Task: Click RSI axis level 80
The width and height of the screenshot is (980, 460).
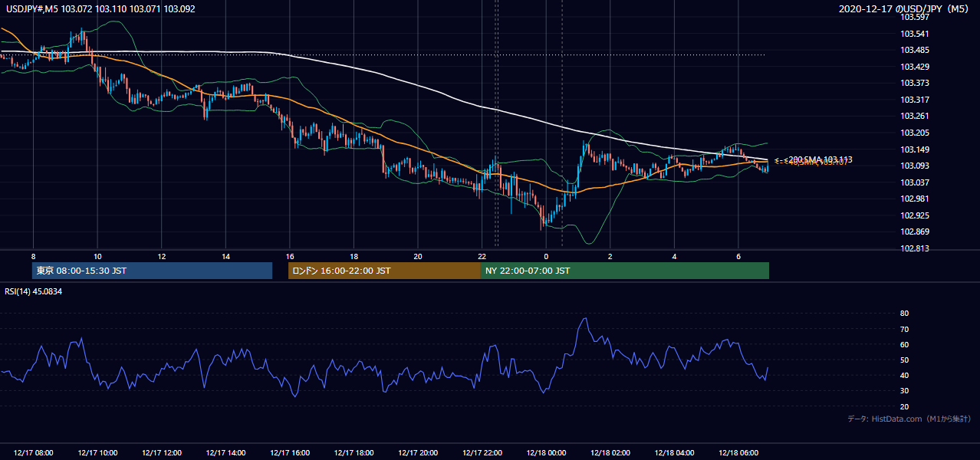Action: click(x=904, y=314)
